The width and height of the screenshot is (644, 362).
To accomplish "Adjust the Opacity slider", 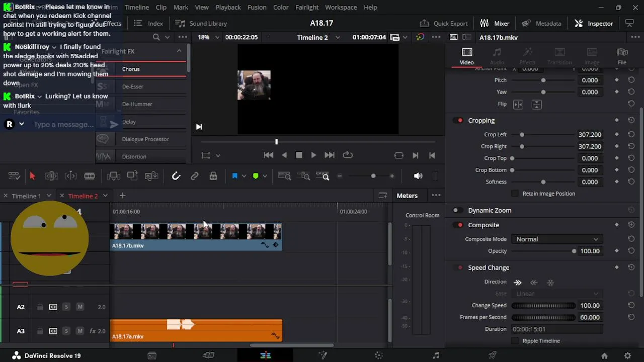I will (x=543, y=251).
